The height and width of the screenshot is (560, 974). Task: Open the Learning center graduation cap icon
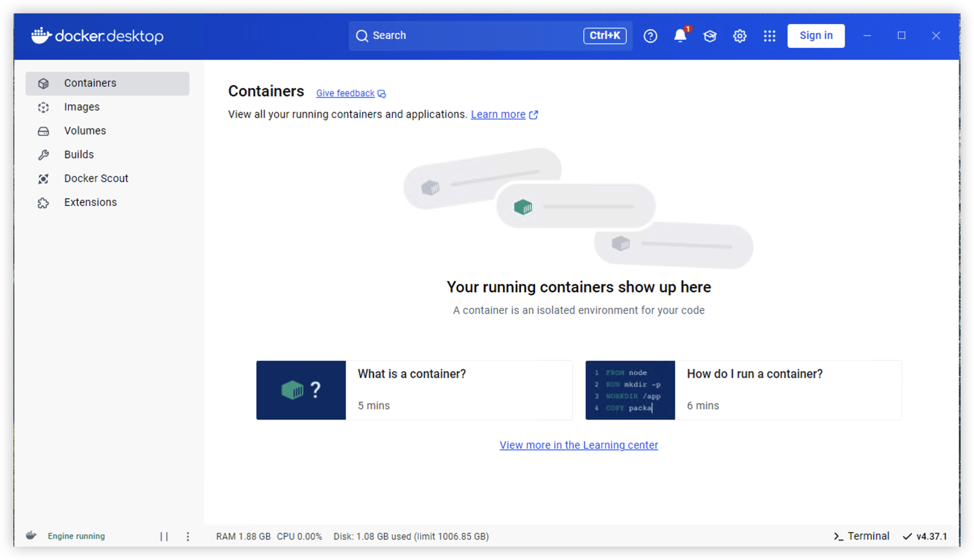710,36
